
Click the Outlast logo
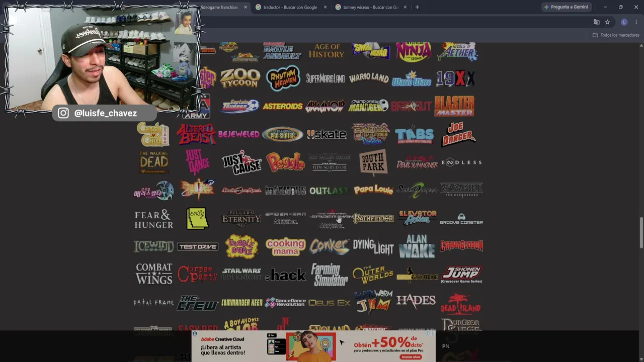[329, 191]
